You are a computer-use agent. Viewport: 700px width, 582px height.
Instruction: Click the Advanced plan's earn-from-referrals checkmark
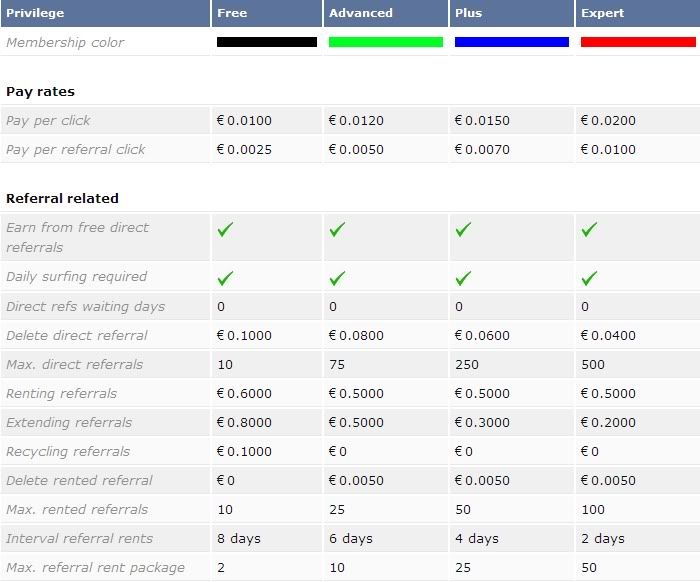337,230
